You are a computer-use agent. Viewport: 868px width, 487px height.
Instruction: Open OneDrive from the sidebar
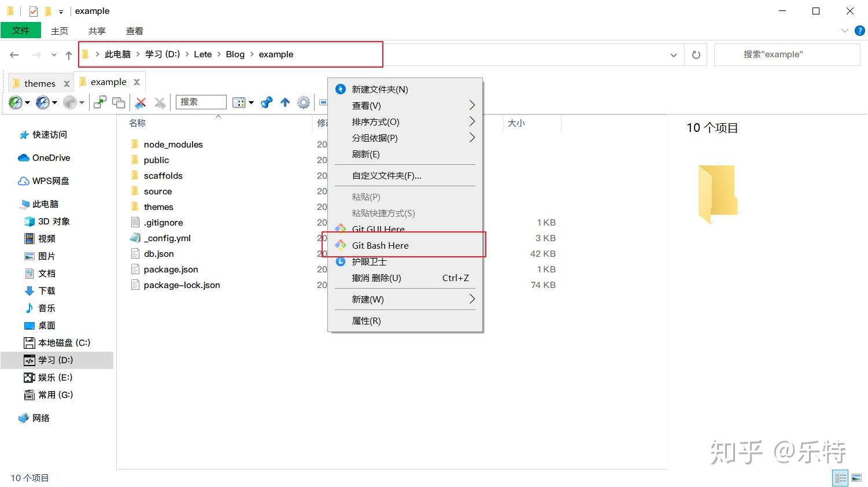click(x=51, y=157)
